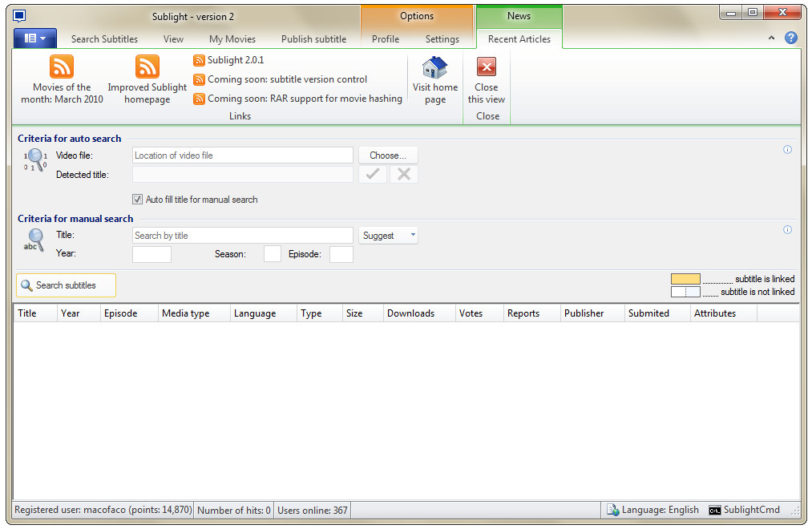
Task: Go to the Settings tab
Action: 442,38
